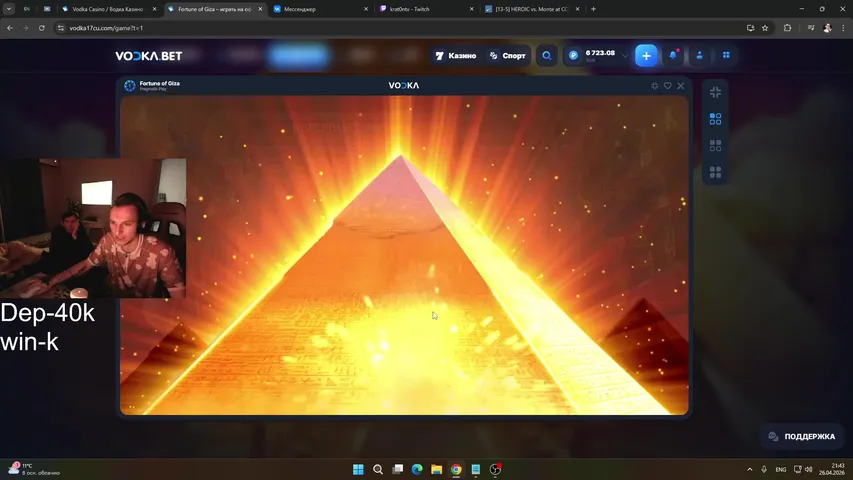This screenshot has height=480, width=853.
Task: Bookmark this page with the star
Action: point(765,28)
